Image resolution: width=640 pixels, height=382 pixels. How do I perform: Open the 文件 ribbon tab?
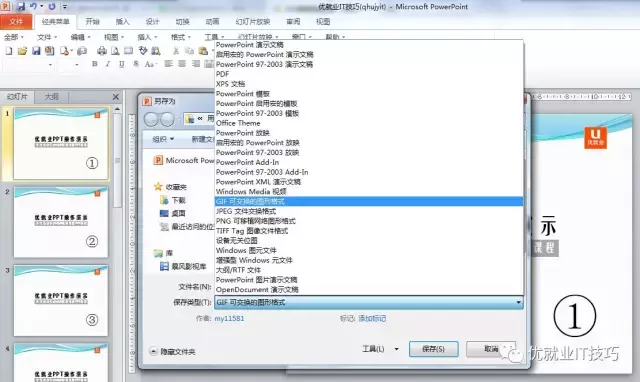[16, 22]
